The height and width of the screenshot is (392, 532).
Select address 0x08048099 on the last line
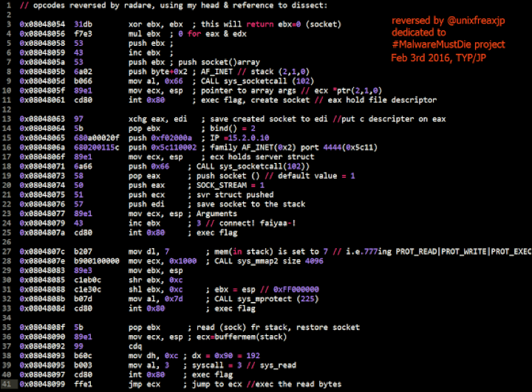42,384
